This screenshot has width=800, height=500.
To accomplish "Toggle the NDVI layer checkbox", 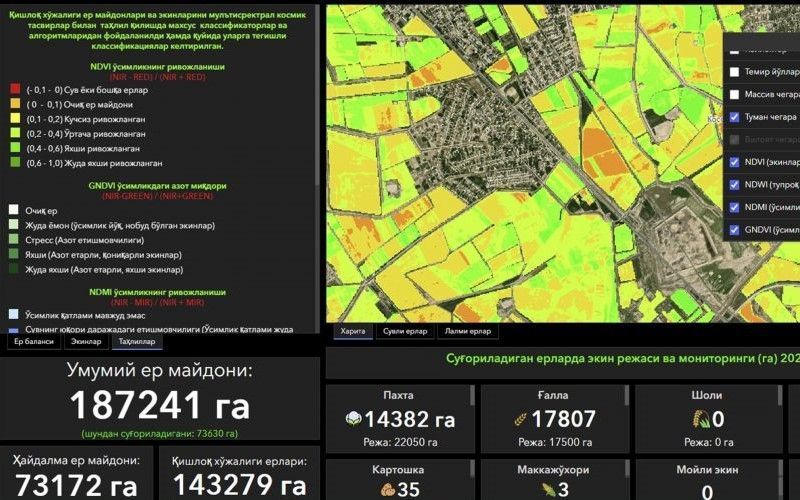I will 734,162.
